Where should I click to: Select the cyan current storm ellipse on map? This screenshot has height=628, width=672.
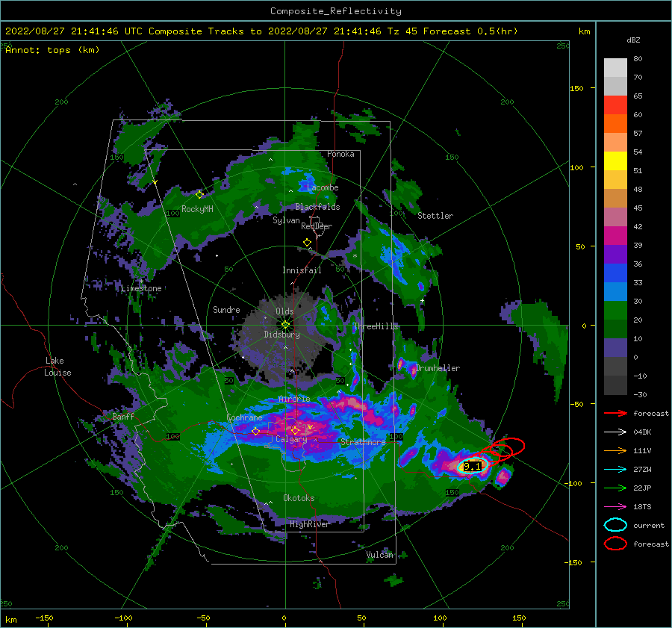tap(473, 466)
